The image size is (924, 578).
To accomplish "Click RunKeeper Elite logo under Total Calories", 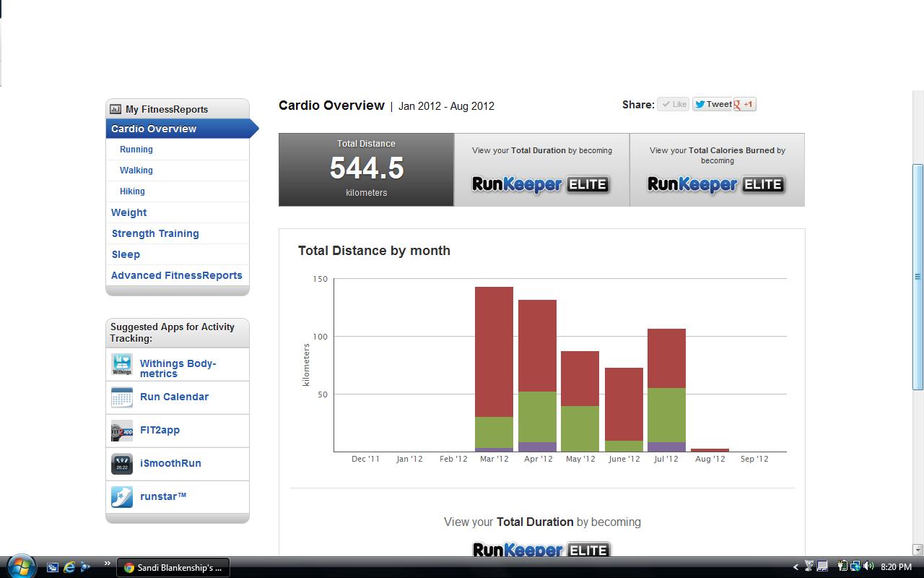I will [x=716, y=184].
